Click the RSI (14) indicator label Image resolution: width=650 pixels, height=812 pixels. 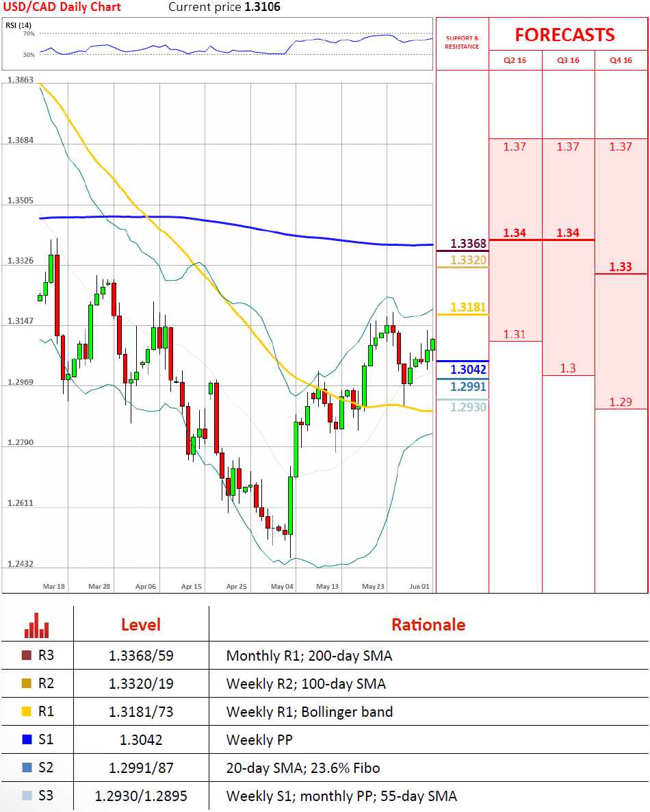(x=18, y=25)
